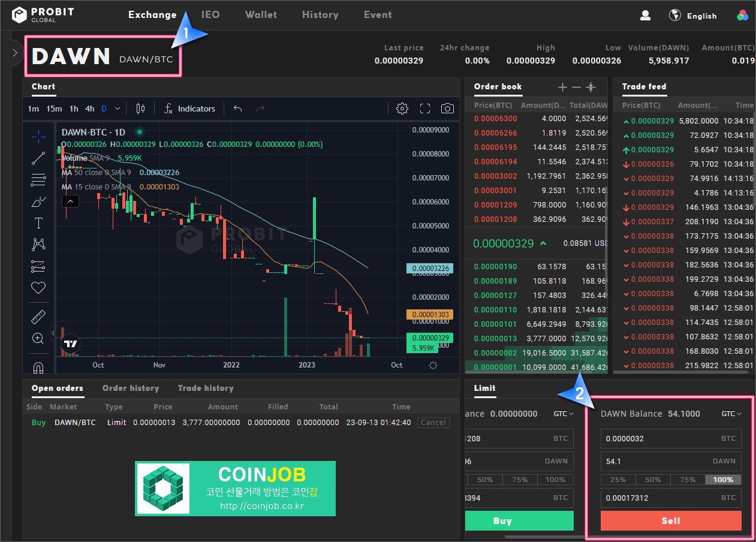Screen dimensions: 756x542
Task: Select the trend line drawing tool
Action: pyautogui.click(x=38, y=158)
